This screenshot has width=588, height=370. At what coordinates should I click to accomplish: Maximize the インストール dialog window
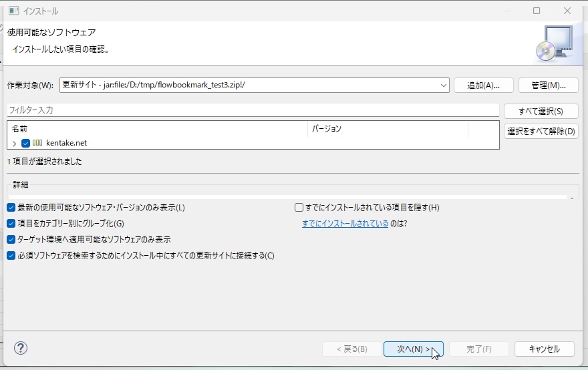[537, 11]
